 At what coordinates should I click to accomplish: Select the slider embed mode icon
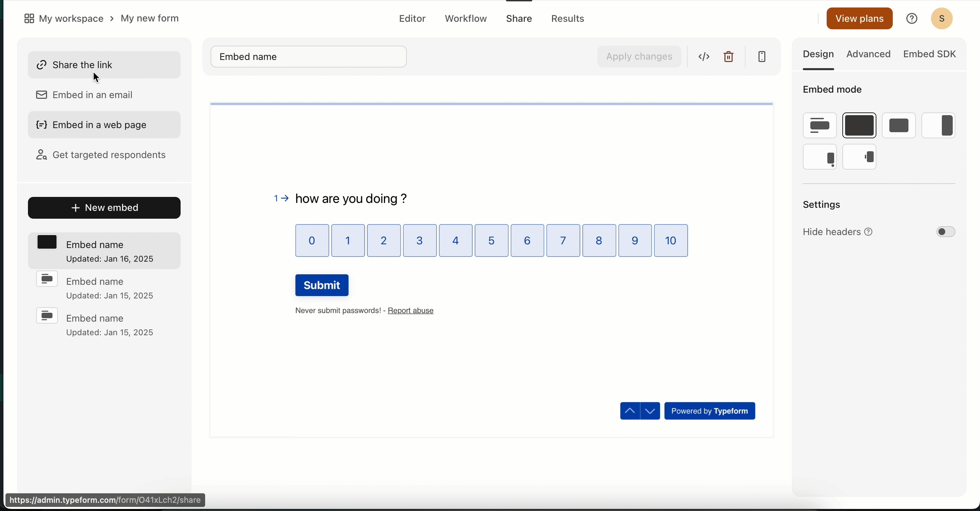click(938, 125)
